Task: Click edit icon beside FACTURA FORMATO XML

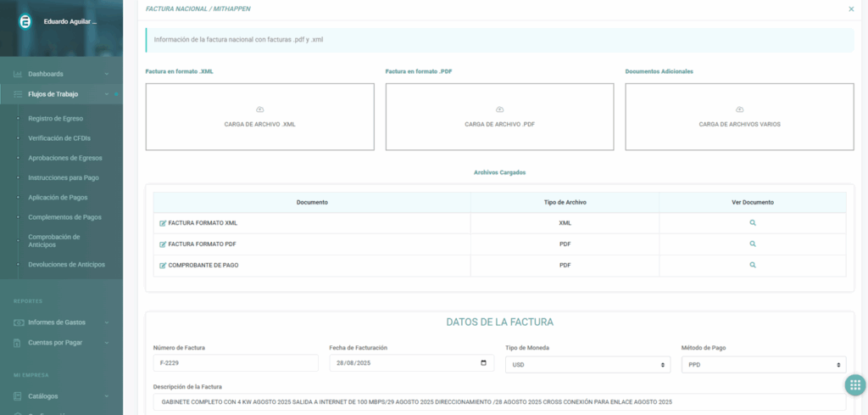Action: [x=163, y=223]
